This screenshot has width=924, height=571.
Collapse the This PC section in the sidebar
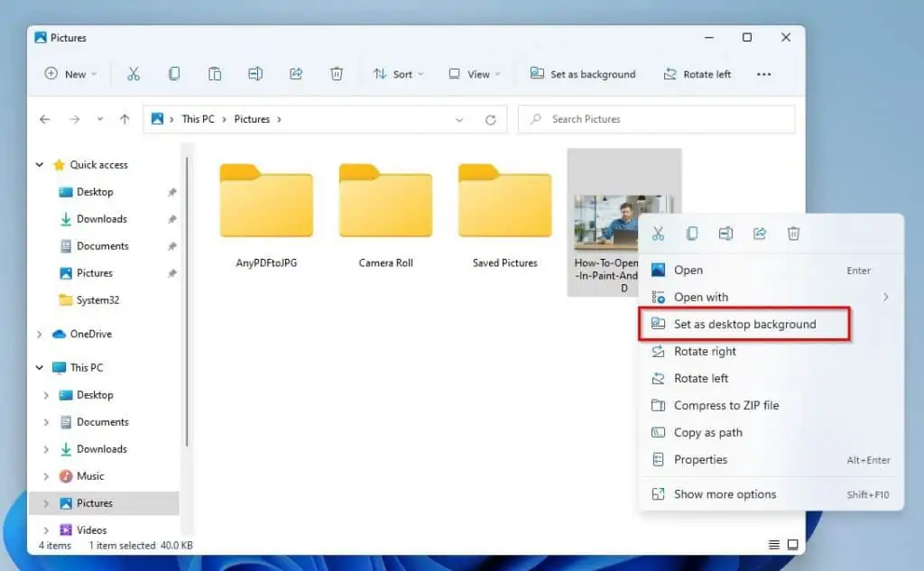click(39, 367)
